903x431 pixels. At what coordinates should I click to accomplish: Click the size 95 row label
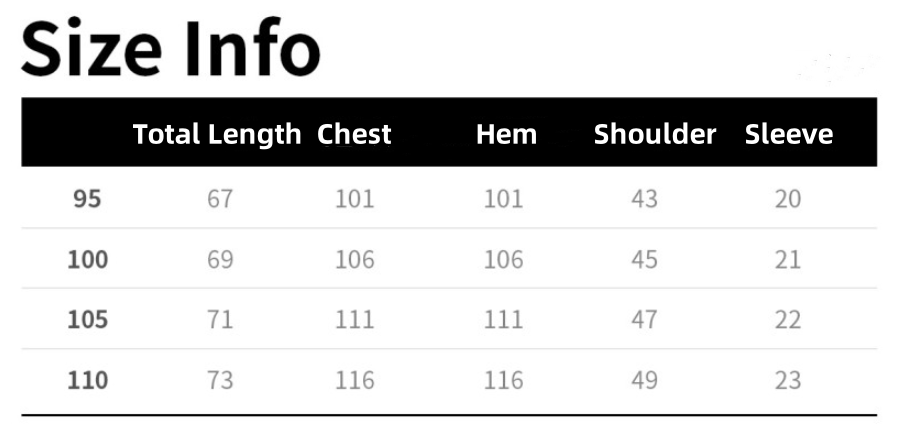click(x=88, y=199)
